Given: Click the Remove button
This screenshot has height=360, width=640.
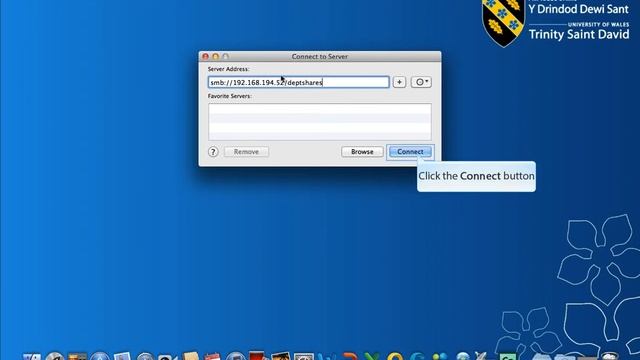Looking at the screenshot, I should [246, 152].
